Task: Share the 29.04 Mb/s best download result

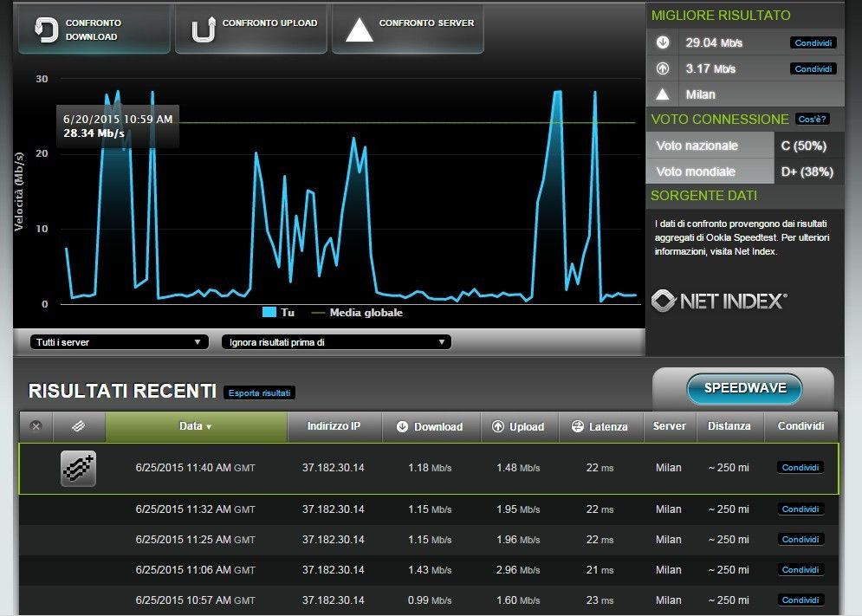Action: (x=813, y=42)
